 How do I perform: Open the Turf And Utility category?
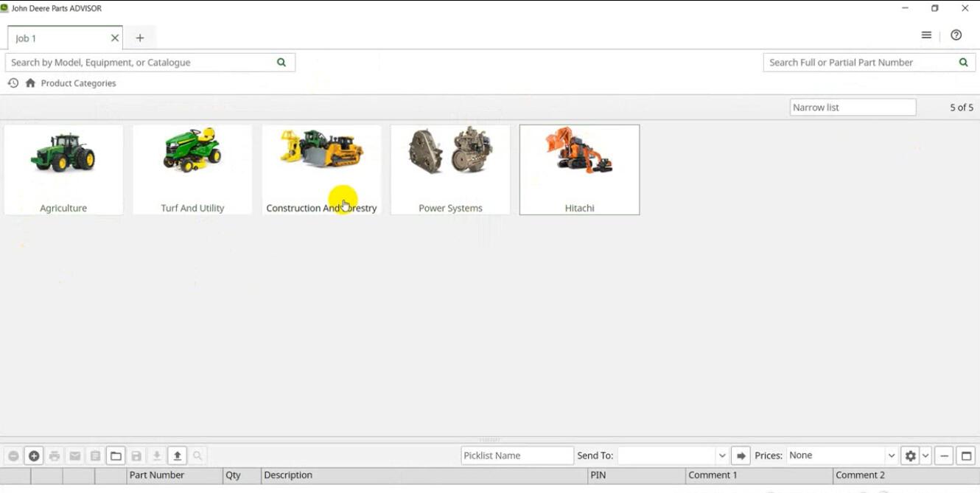point(192,169)
